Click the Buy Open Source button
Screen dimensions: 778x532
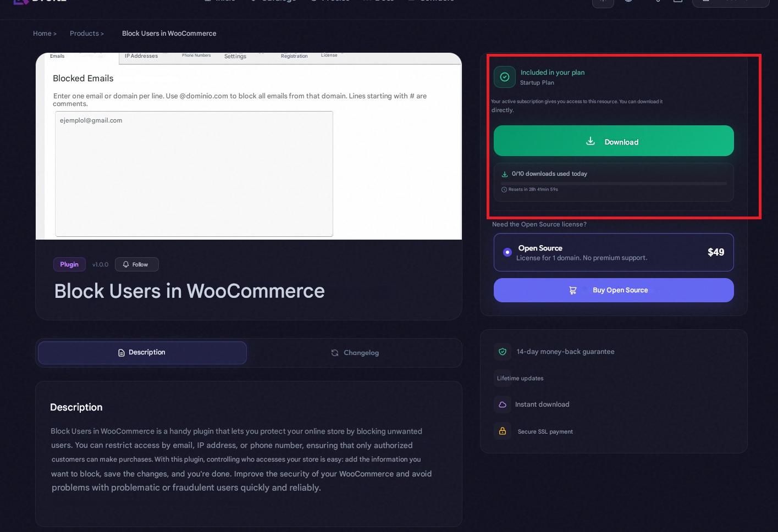613,290
